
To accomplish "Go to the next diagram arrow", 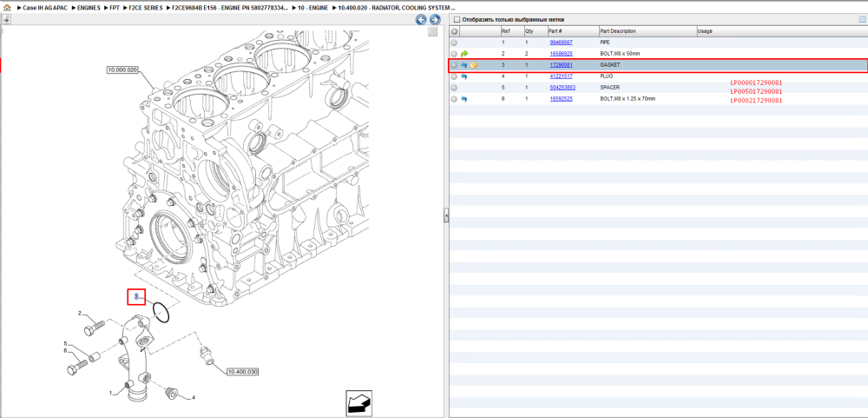I will [x=435, y=20].
